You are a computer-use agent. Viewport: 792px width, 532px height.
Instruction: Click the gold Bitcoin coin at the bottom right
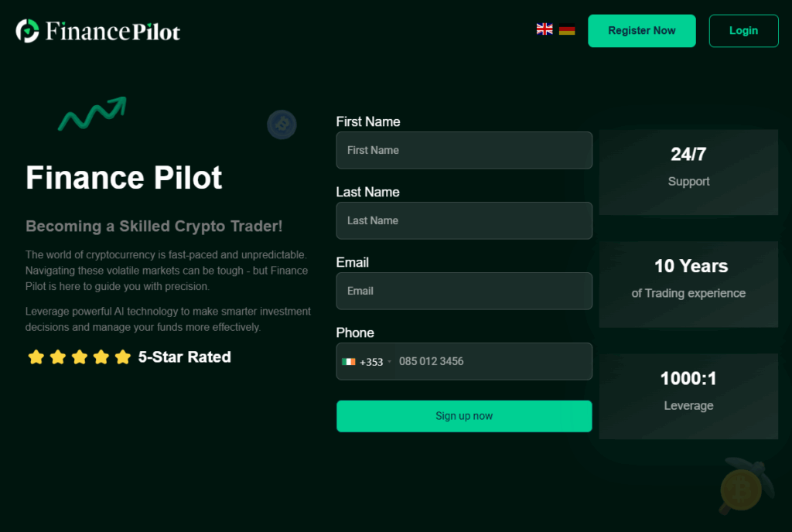coord(741,489)
